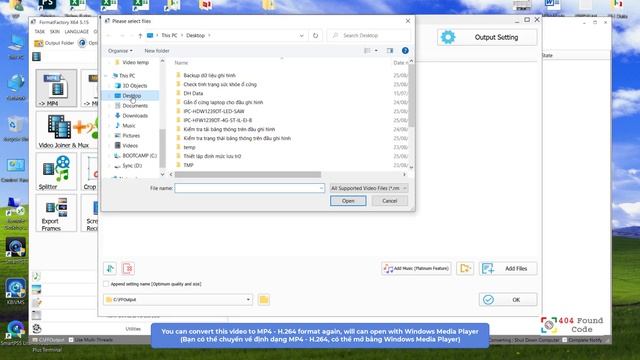Screen dimensions: 640x360
Task: Browse output folder with yellow folder icon
Action: (x=264, y=300)
